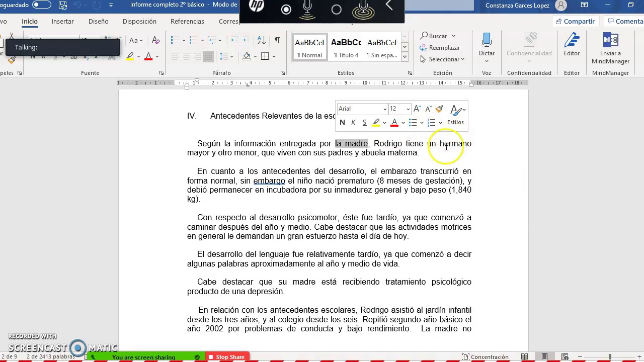Clear all formatting in Fuente group
Image resolution: width=644 pixels, height=362 pixels.
pos(155,40)
